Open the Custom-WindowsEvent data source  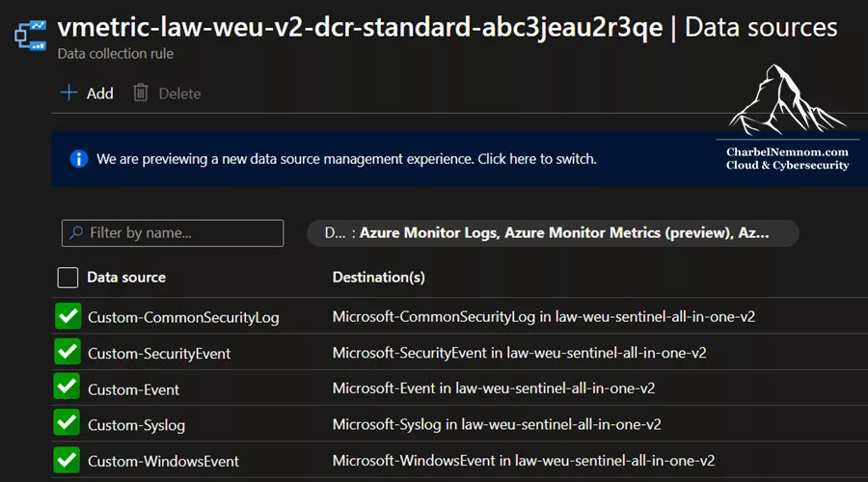pyautogui.click(x=163, y=461)
